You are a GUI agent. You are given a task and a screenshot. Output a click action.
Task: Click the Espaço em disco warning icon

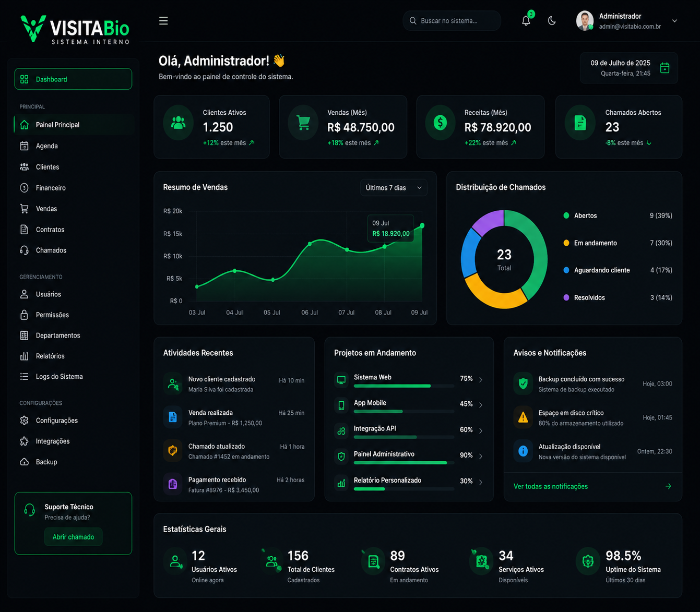(523, 417)
